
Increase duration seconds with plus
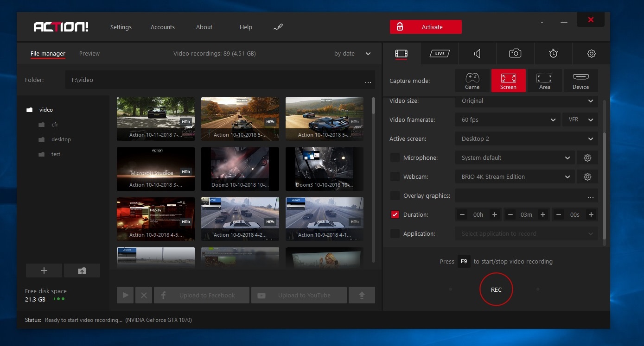(x=591, y=215)
